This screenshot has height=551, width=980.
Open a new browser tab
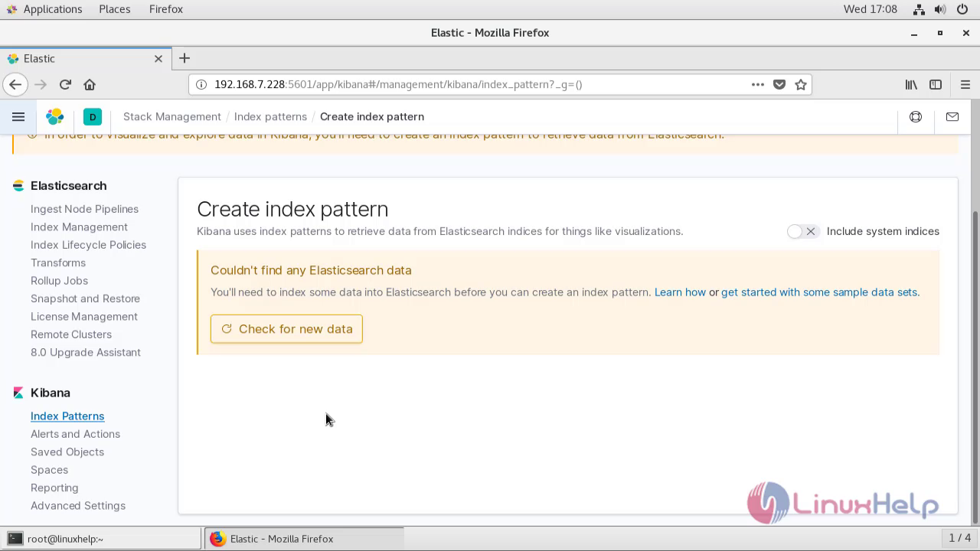[x=184, y=58]
